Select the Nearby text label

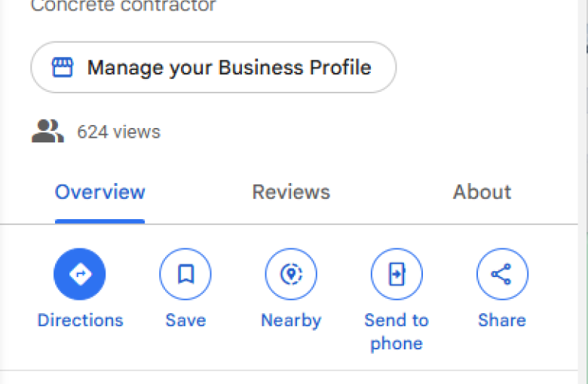[x=292, y=321]
